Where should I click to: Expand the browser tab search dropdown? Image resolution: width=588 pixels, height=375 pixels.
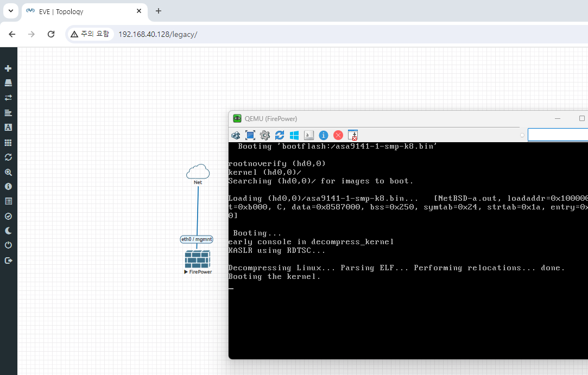click(11, 11)
